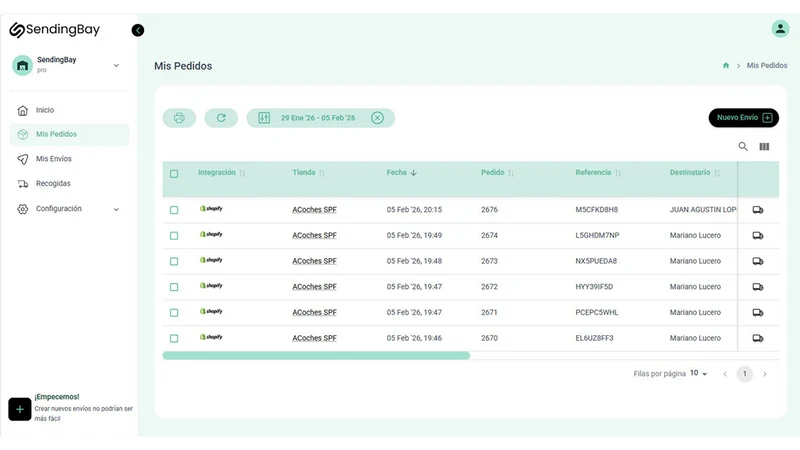This screenshot has width=800, height=450.
Task: Open ACoches SPF link for order 2671
Action: 314,312
